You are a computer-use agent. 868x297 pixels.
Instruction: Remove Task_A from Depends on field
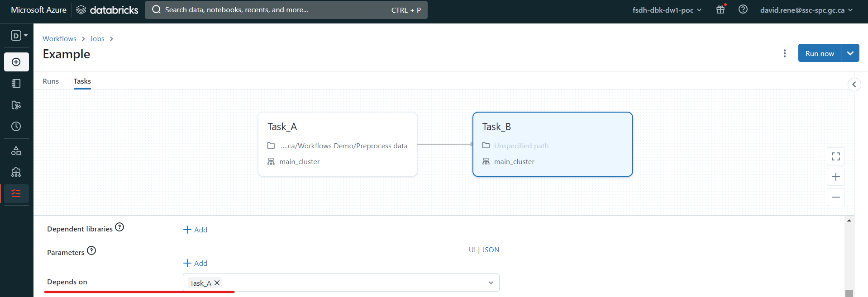click(x=217, y=283)
